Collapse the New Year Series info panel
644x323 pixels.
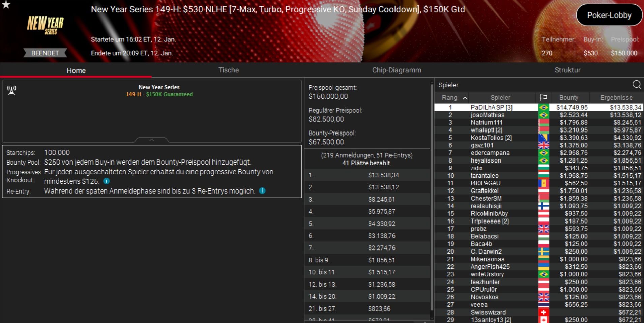point(152,140)
